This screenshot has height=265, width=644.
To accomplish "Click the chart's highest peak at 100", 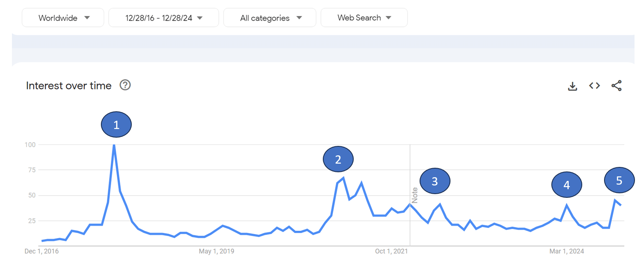I will click(114, 145).
